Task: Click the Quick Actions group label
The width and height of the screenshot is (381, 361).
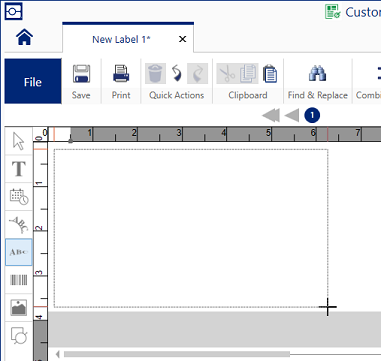Action: (x=176, y=95)
